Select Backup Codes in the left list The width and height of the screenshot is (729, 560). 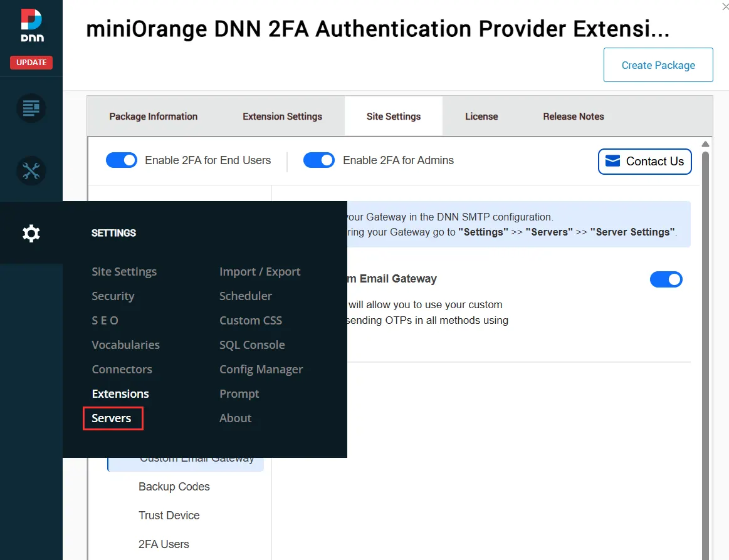[x=174, y=486]
